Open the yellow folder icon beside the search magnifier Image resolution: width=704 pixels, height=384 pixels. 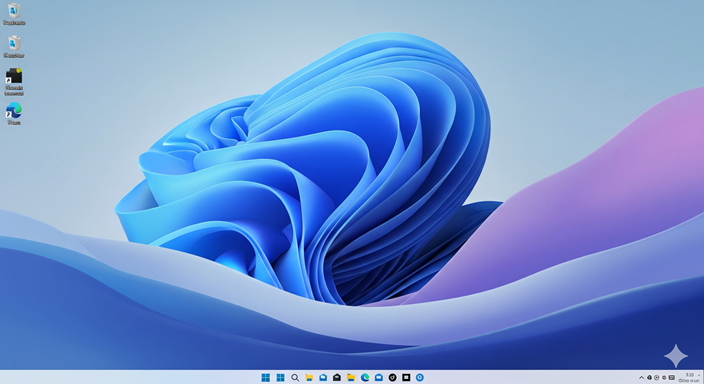[x=309, y=377]
